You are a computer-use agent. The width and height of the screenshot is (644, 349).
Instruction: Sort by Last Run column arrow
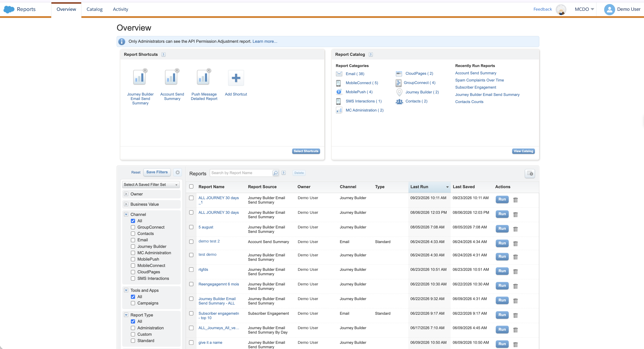click(447, 187)
